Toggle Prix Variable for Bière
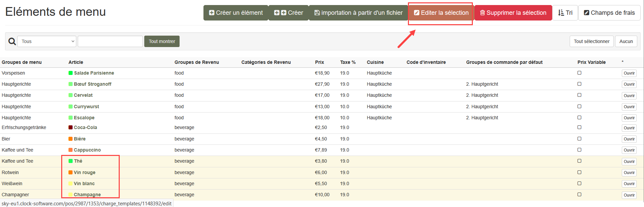644x207 pixels. [x=579, y=138]
